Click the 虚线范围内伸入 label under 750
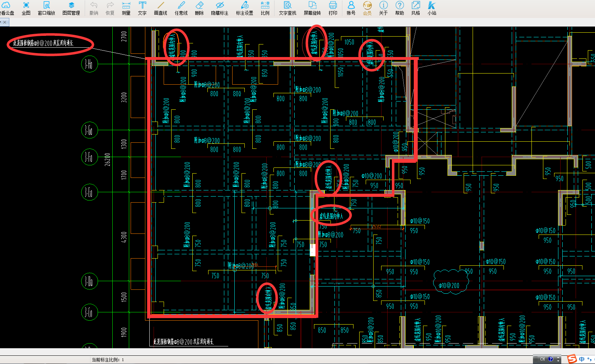Screen dimensions: 595x364 tap(331, 216)
